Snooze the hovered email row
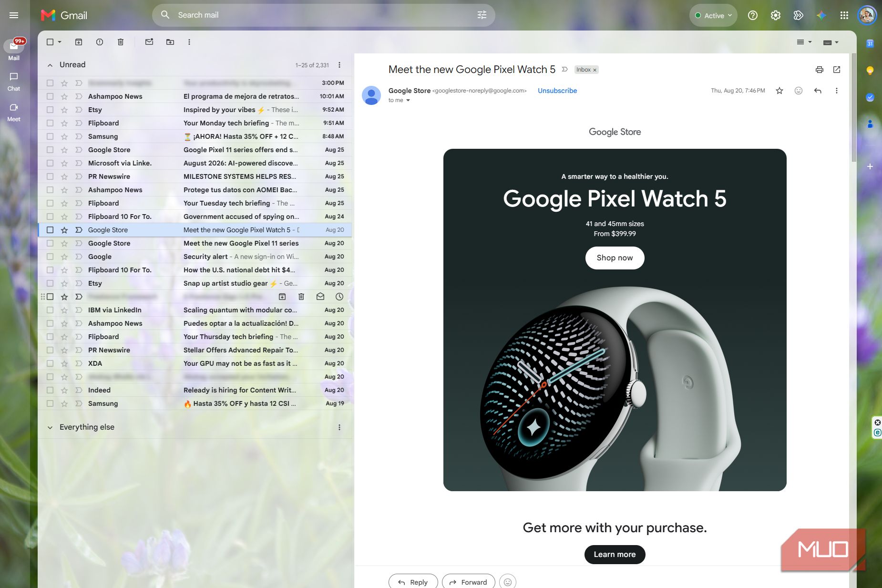This screenshot has height=588, width=882. (339, 297)
